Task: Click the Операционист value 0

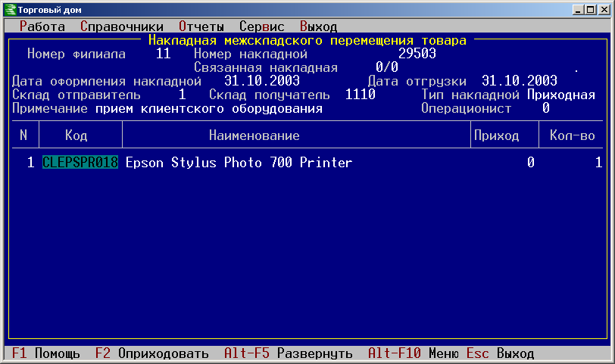Action: [545, 108]
